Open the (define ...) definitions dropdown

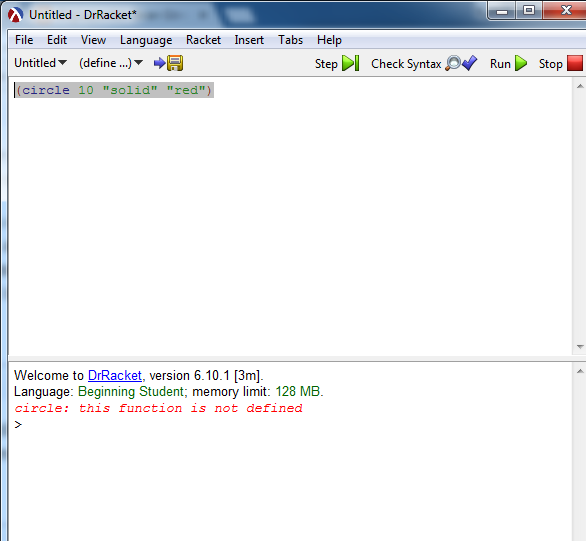(x=111, y=63)
